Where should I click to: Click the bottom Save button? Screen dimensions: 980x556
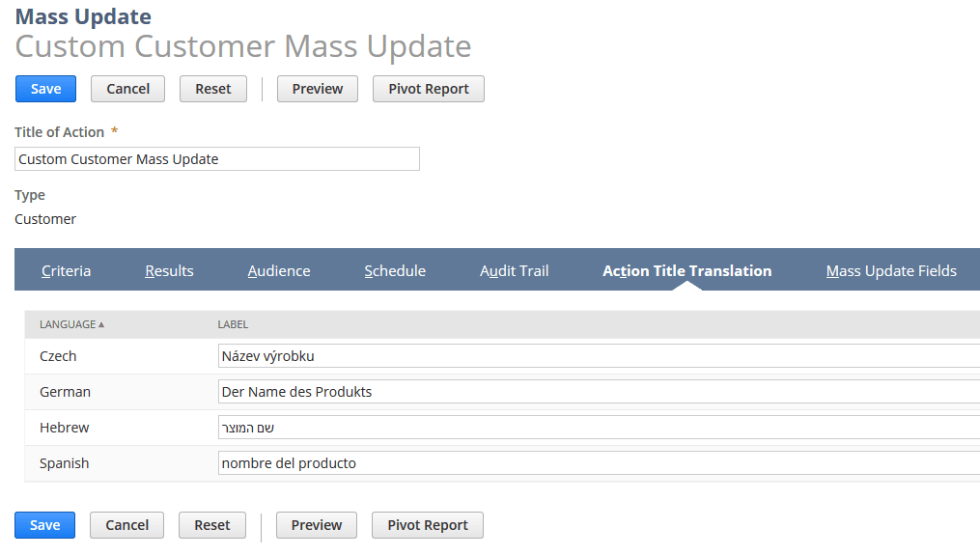(43, 524)
